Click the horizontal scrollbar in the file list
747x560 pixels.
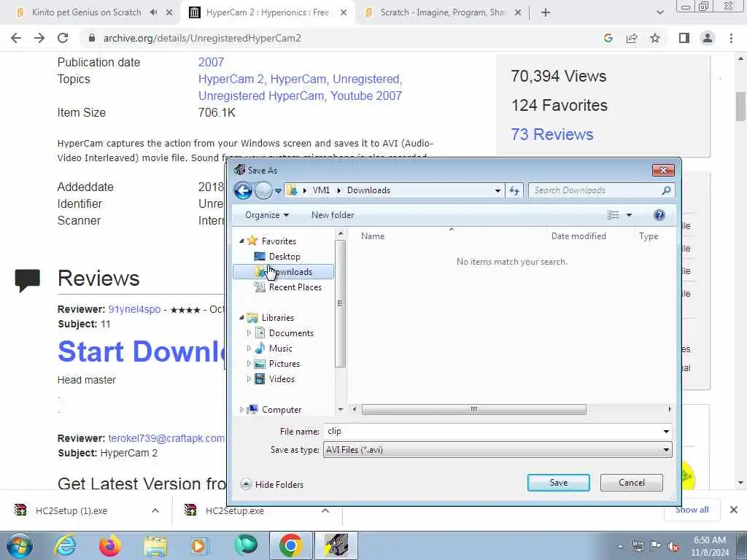(473, 410)
